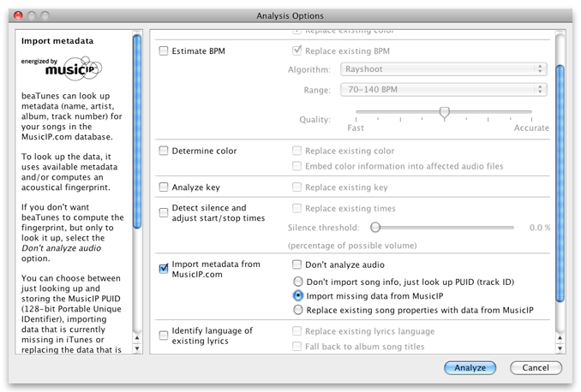The width and height of the screenshot is (581, 392).
Task: Check Don't analyze audio option
Action: point(296,264)
